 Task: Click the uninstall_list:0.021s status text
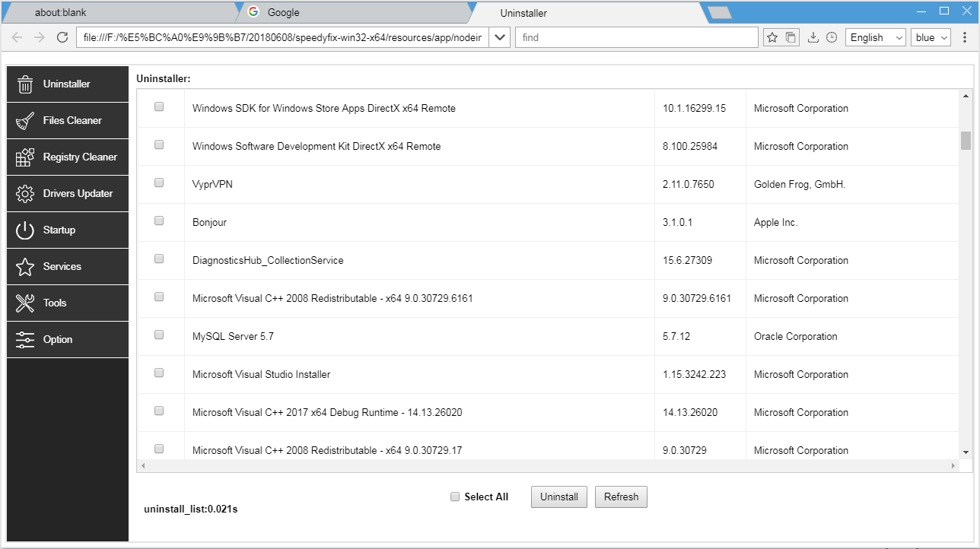click(190, 509)
